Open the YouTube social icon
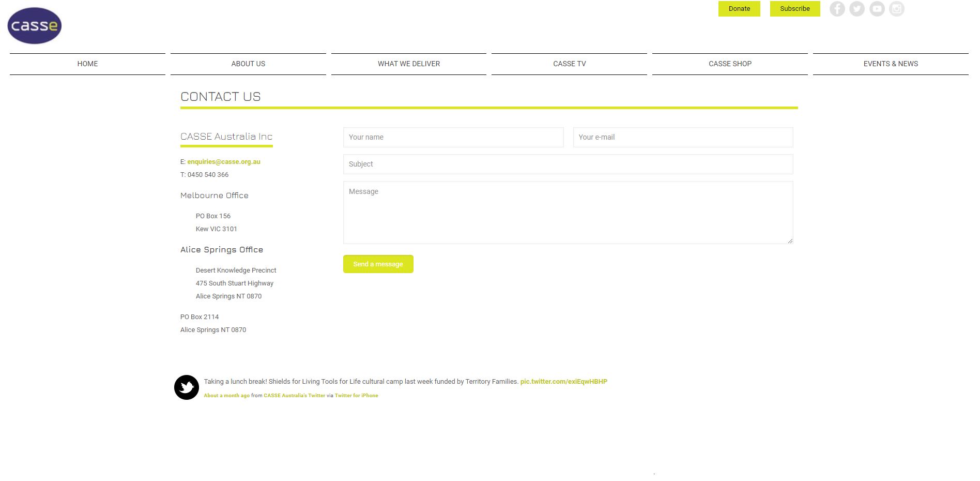980x481 pixels. (x=877, y=9)
